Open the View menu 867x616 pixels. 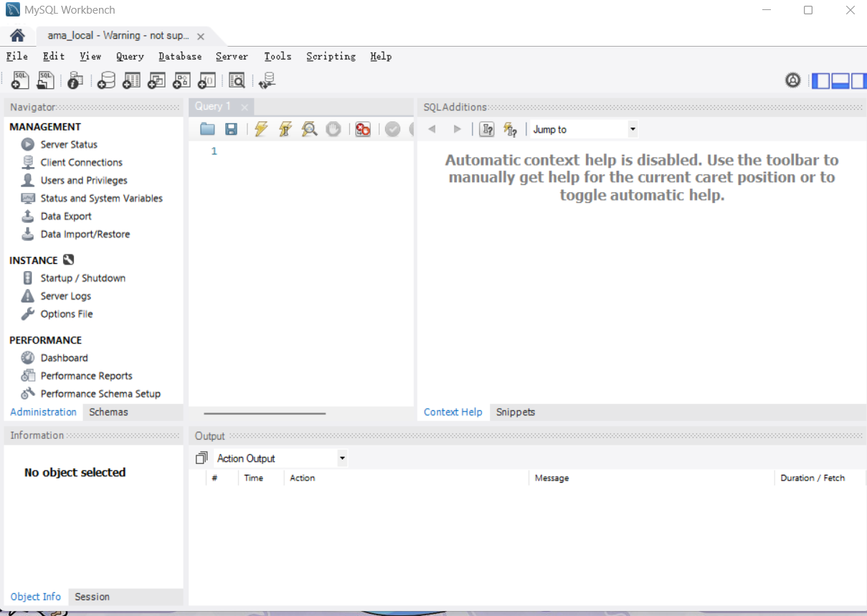tap(90, 56)
